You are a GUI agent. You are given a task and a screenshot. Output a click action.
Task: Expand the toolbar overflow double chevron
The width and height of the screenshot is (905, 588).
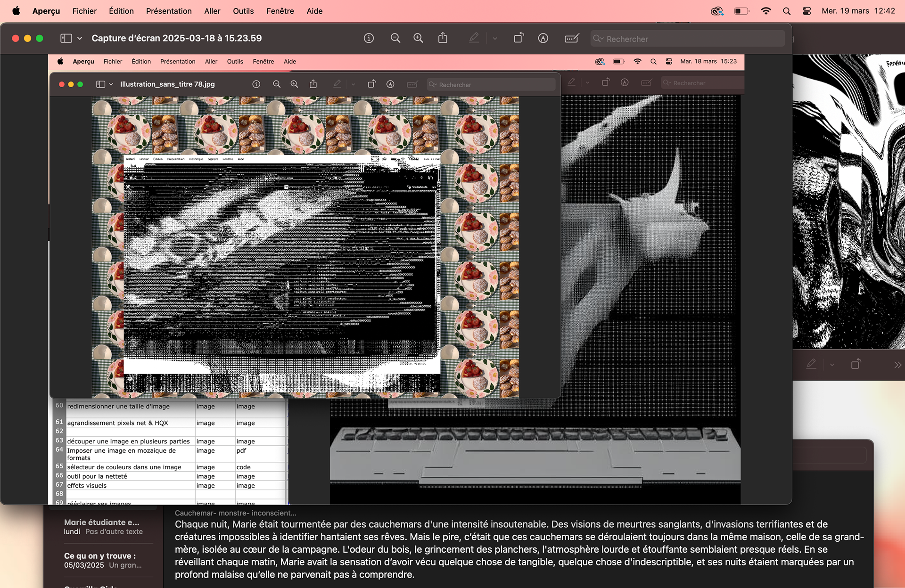coord(897,365)
